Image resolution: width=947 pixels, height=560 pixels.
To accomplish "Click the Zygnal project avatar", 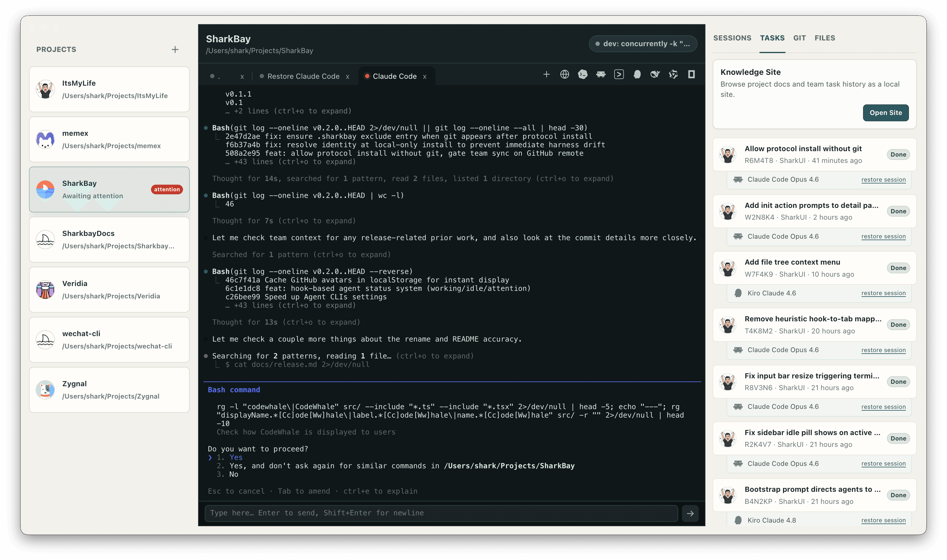I will click(x=45, y=390).
